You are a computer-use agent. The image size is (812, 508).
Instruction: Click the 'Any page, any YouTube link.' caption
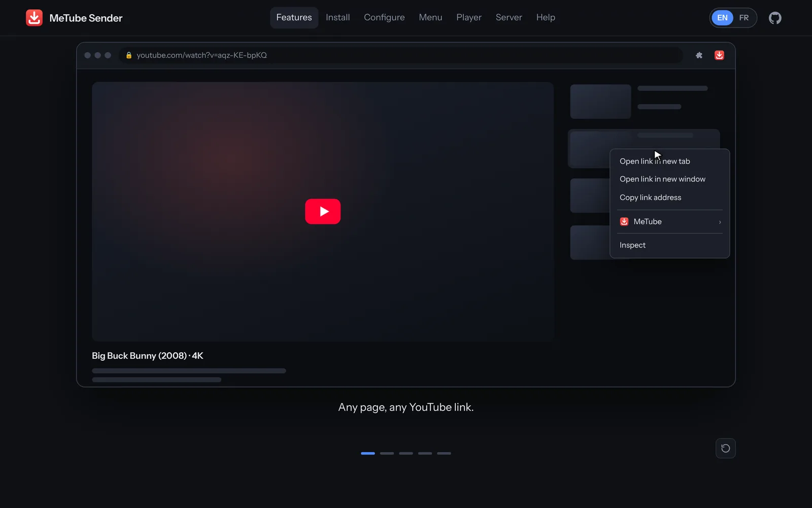[406, 407]
